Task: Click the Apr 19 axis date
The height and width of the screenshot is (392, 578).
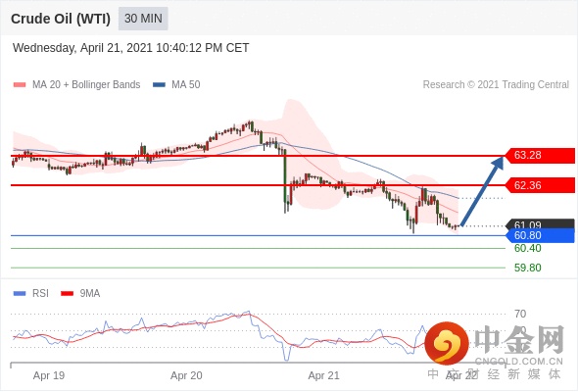Action: [x=49, y=375]
